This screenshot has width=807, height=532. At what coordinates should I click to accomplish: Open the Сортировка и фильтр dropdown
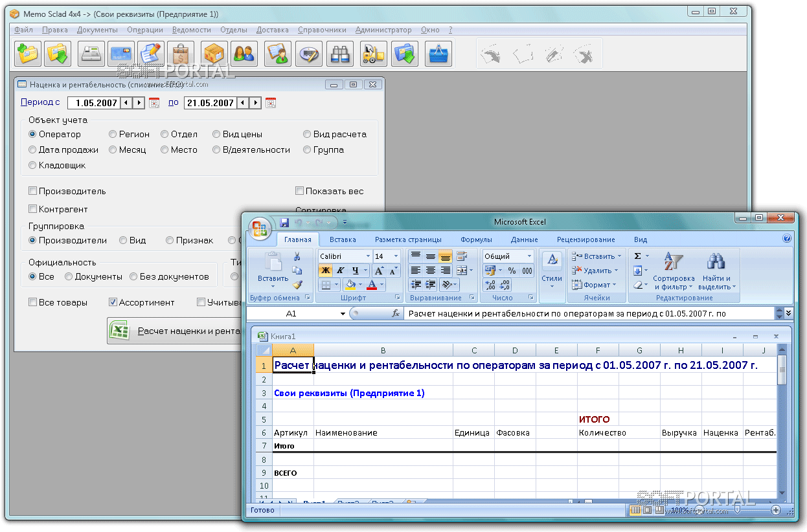674,271
